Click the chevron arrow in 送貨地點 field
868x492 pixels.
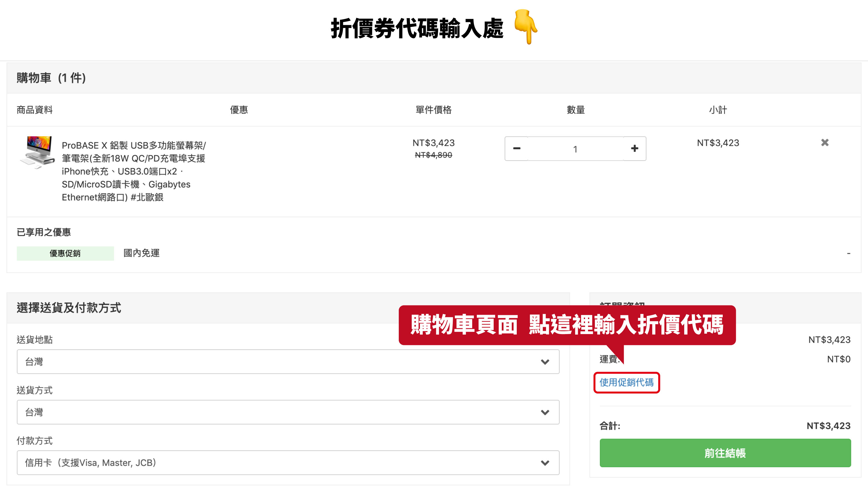point(545,362)
